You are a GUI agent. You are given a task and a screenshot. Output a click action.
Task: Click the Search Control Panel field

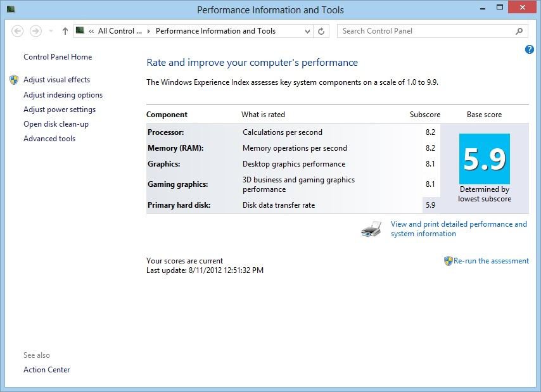433,31
